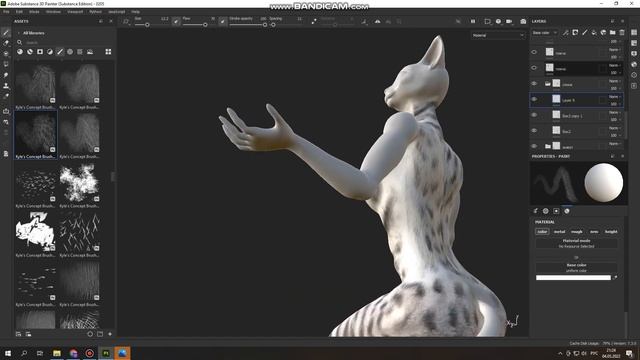Add effect using magic wand icon
This screenshot has height=360, width=640.
pyautogui.click(x=566, y=33)
